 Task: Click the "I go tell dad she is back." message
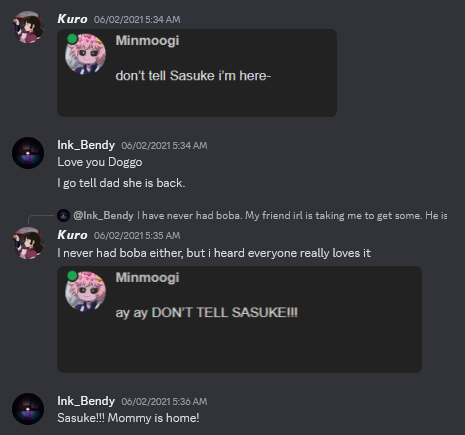(121, 183)
